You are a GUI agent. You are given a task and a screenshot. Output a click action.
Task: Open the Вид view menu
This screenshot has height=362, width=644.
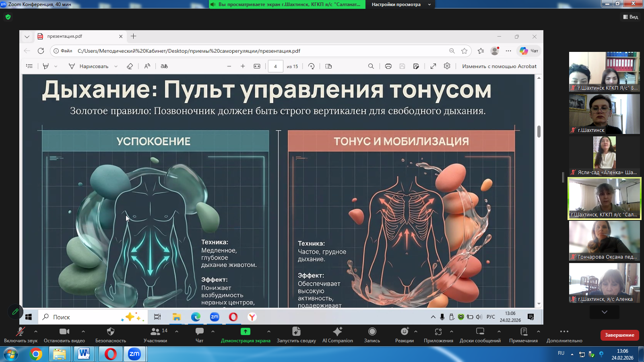[x=631, y=17]
